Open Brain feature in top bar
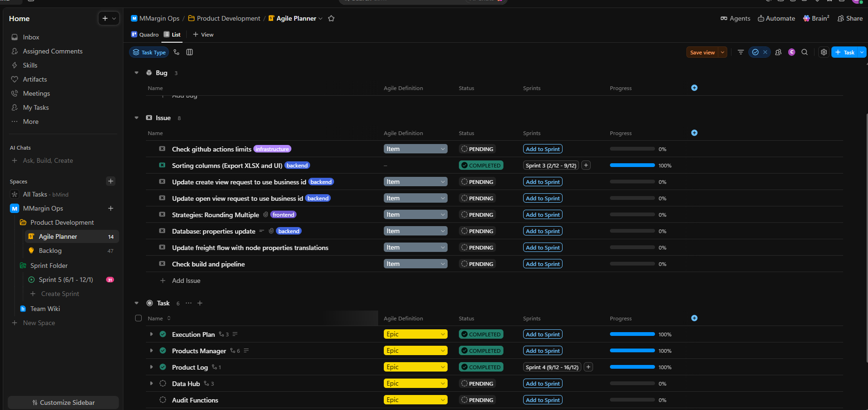 (x=816, y=18)
